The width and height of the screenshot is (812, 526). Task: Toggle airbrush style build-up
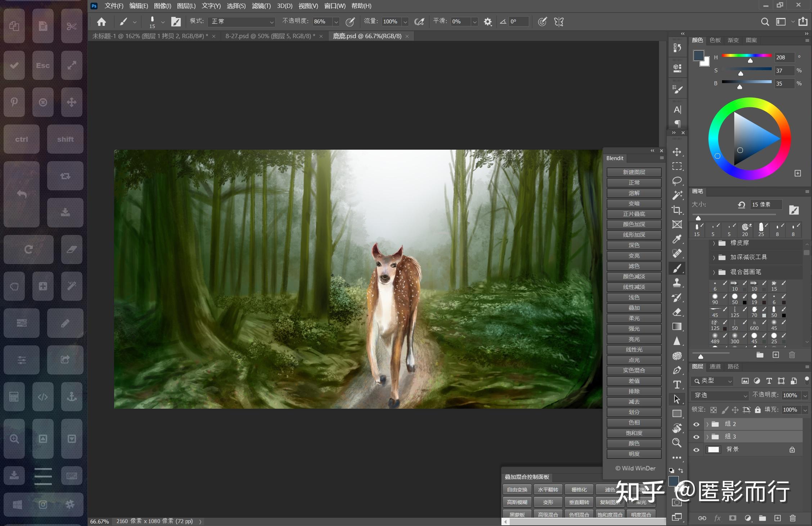click(419, 22)
